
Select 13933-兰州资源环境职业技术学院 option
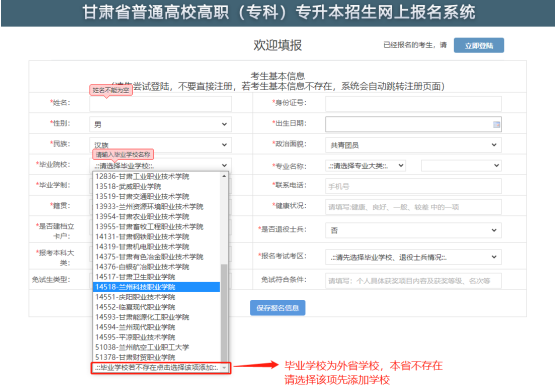pyautogui.click(x=156, y=206)
